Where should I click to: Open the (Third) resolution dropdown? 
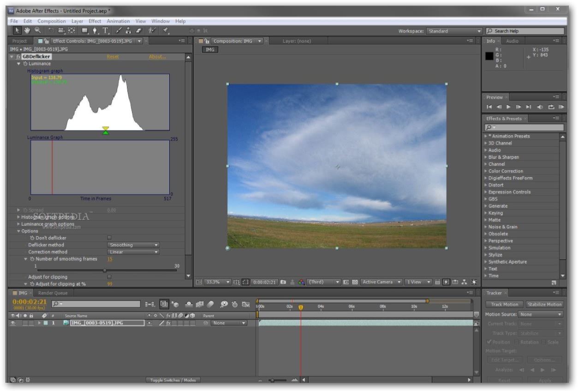click(324, 282)
